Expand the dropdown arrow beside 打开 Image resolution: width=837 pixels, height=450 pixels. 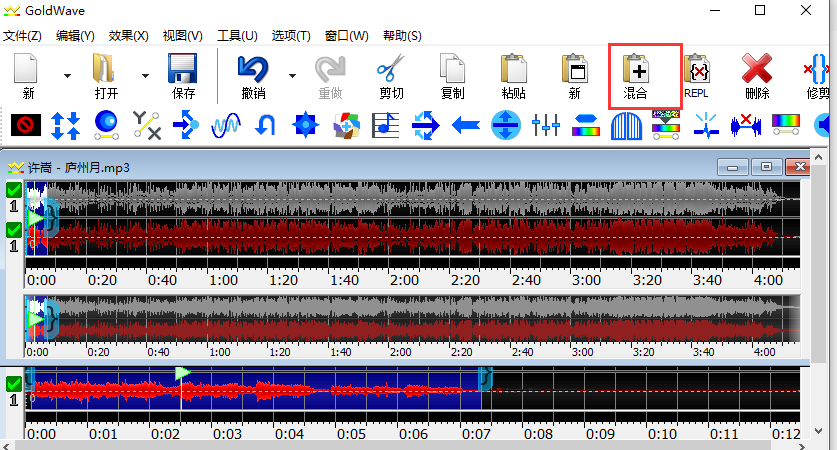(145, 75)
